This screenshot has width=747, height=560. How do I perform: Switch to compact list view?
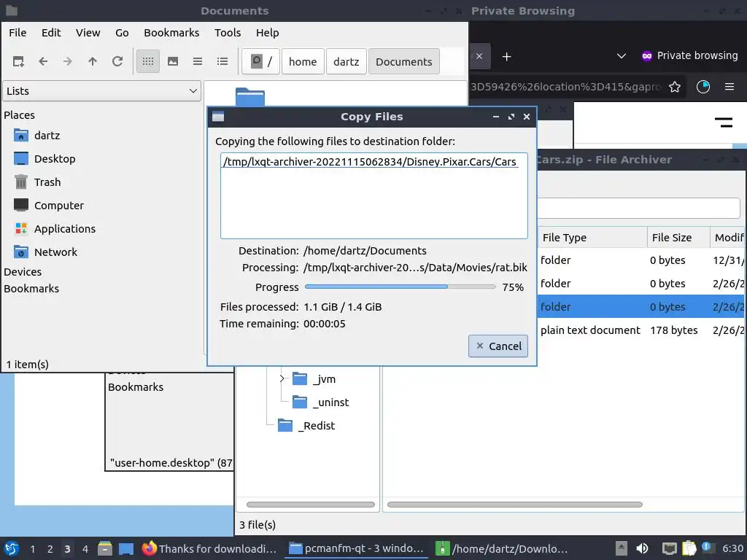198,61
